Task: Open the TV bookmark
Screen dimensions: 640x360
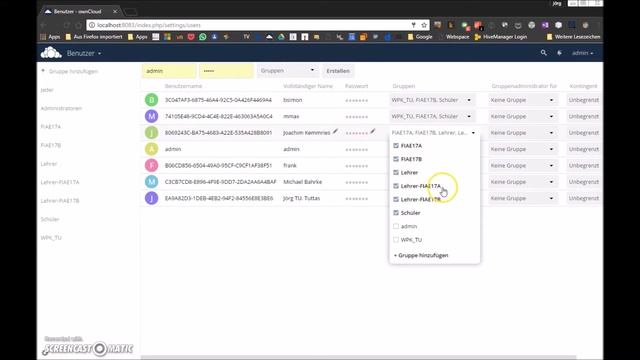Action: [246, 37]
